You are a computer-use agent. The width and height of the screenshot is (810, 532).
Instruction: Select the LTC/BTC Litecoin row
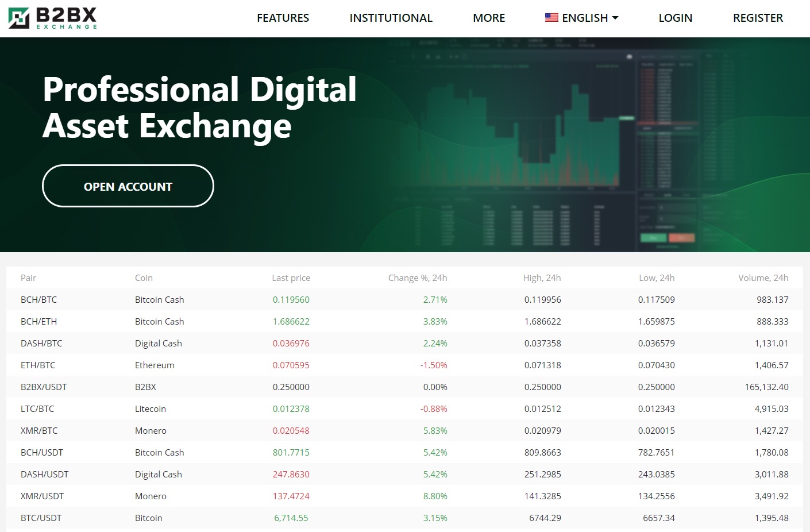37,409
